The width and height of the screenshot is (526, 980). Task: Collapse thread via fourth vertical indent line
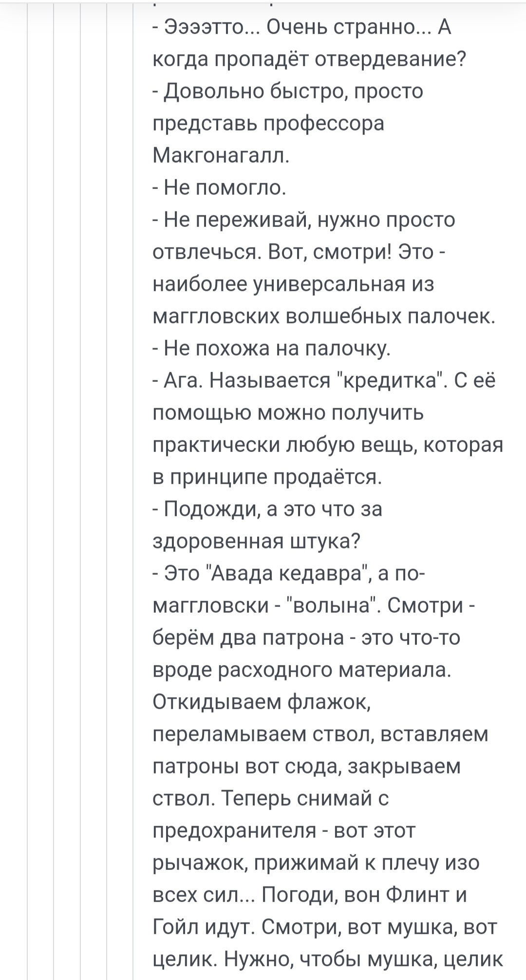107,487
